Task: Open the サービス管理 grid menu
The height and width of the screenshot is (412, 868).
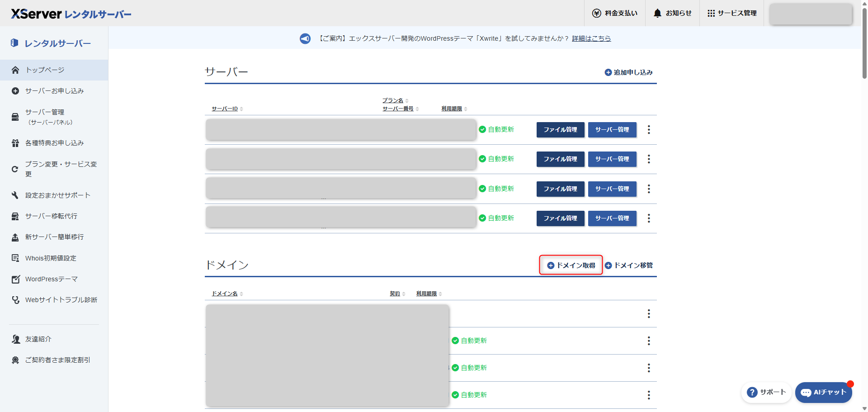Action: pyautogui.click(x=732, y=13)
